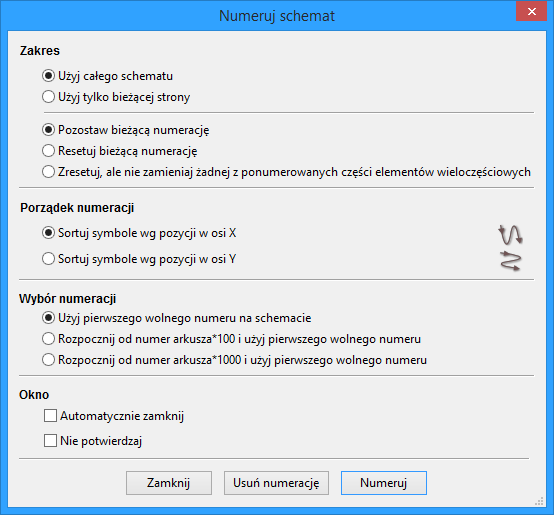Select 'Użyj tylko bieżącej strony' option
The height and width of the screenshot is (515, 554).
coord(116,97)
